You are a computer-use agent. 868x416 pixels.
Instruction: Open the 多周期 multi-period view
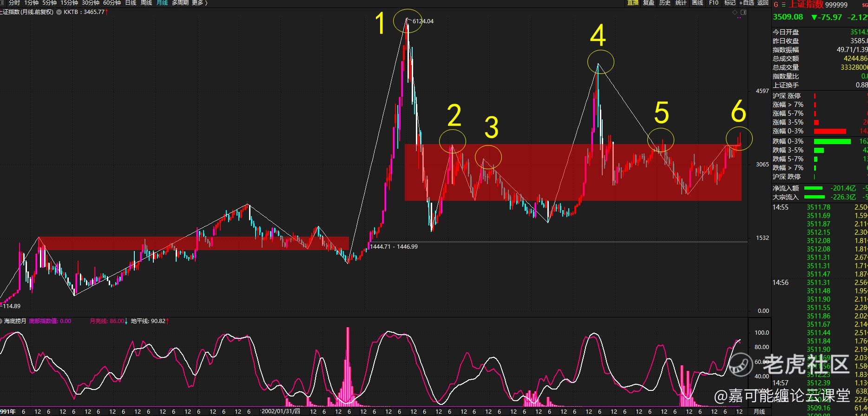(180, 3)
